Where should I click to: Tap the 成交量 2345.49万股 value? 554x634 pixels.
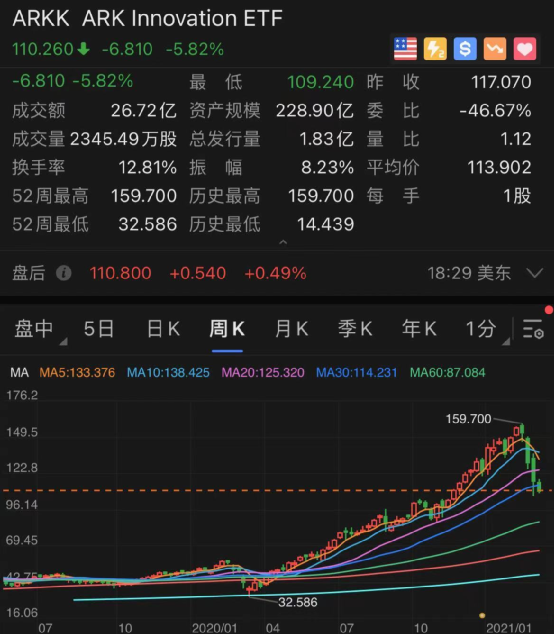[124, 139]
